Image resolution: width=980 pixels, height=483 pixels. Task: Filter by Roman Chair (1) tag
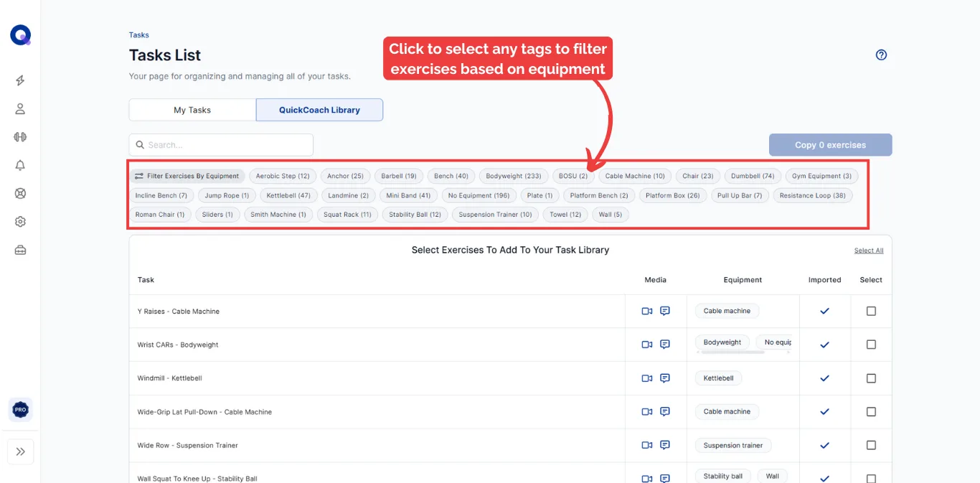[160, 215]
